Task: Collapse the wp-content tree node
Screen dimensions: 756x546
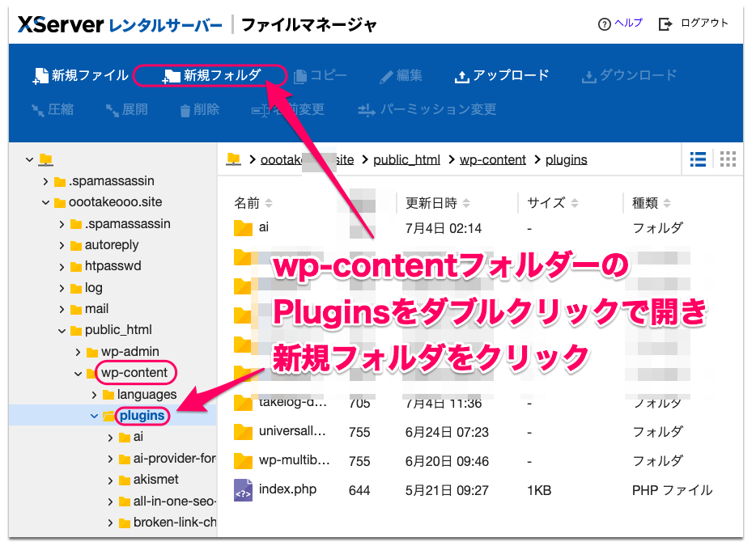Action: pos(78,374)
